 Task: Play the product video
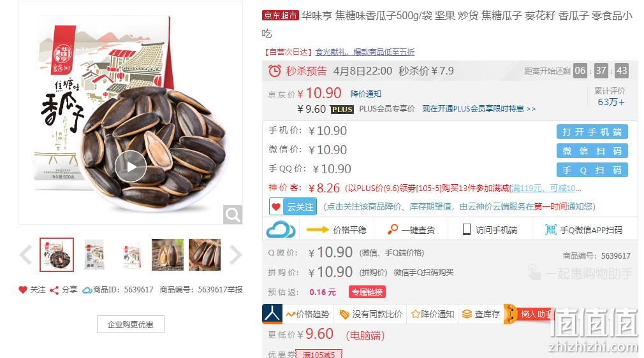[131, 166]
